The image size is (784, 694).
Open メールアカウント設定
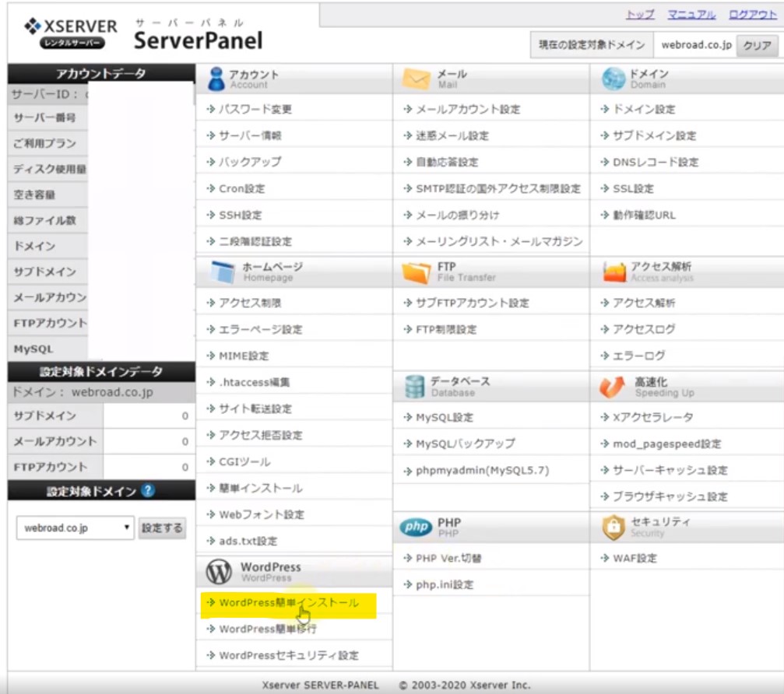(467, 109)
